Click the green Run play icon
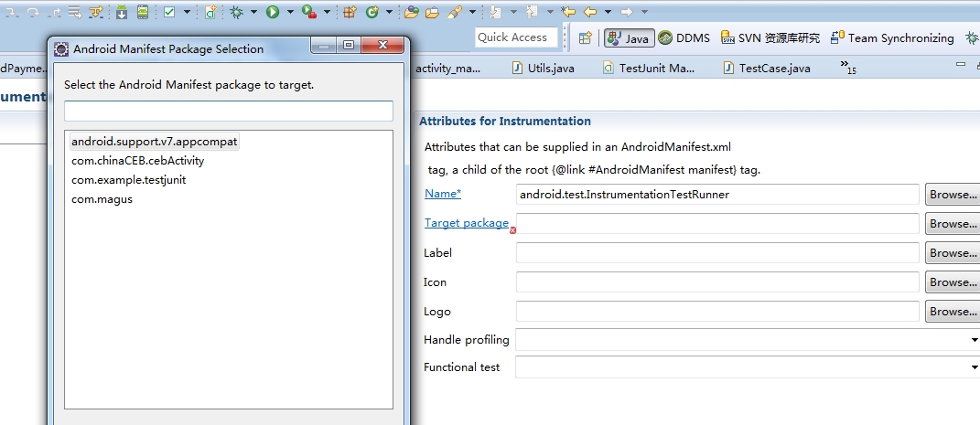Screen dimensions: 980x425 273,11
